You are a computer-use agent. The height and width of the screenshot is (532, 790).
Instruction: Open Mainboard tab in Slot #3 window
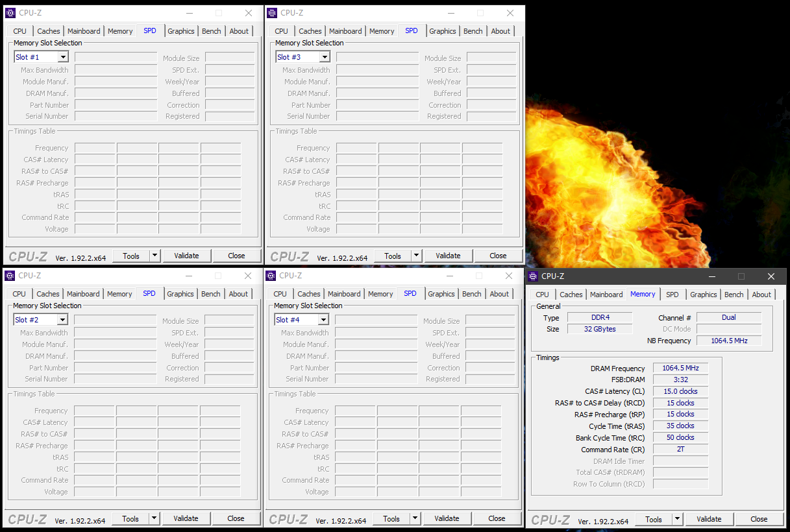(345, 31)
